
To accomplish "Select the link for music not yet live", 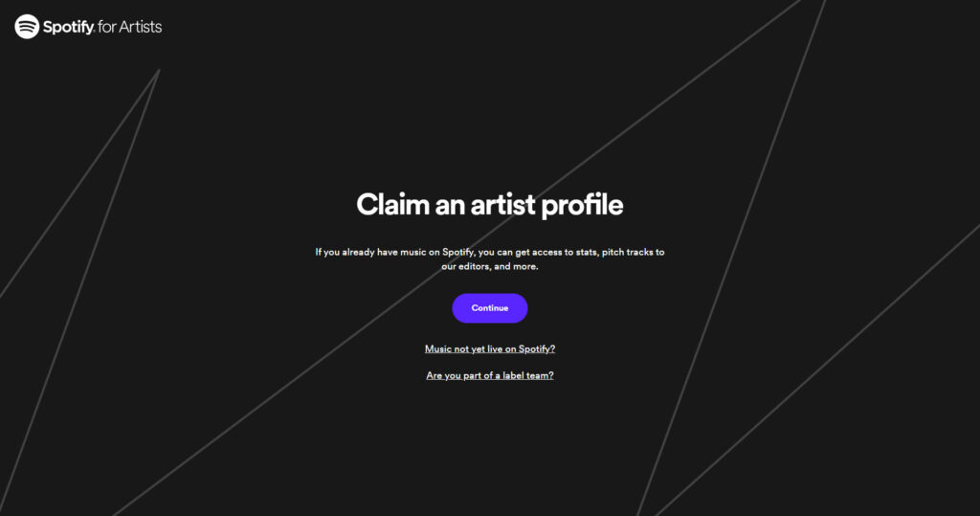I will [x=489, y=349].
